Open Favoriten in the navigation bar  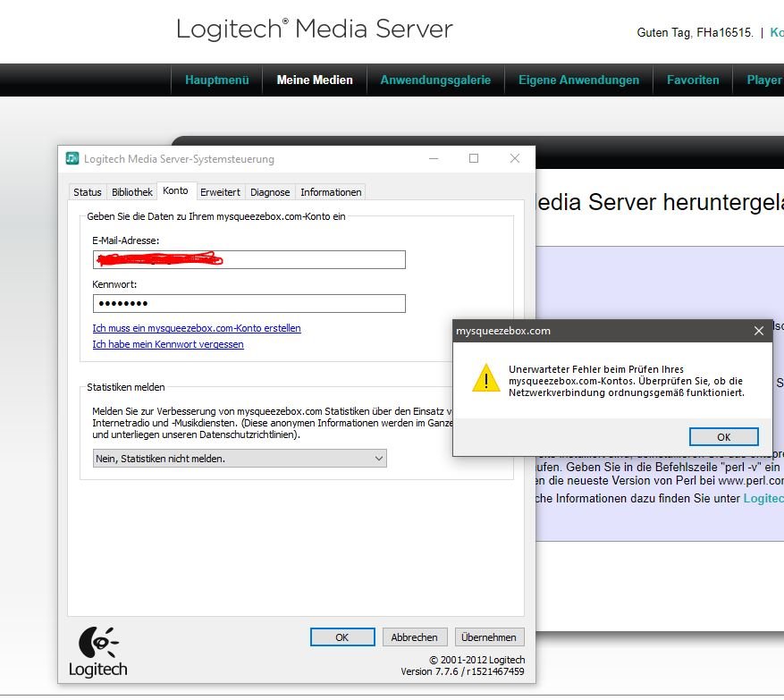coord(693,80)
